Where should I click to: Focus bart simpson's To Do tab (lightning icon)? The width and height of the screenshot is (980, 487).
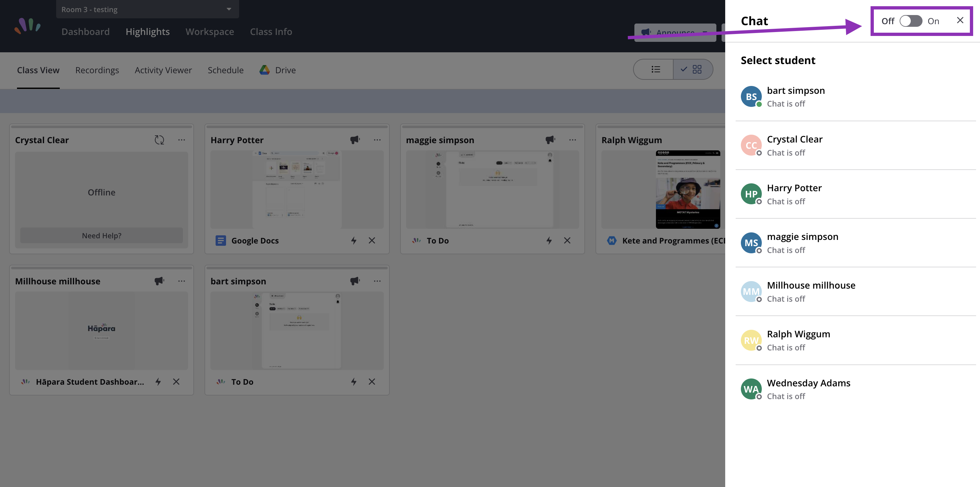tap(353, 382)
